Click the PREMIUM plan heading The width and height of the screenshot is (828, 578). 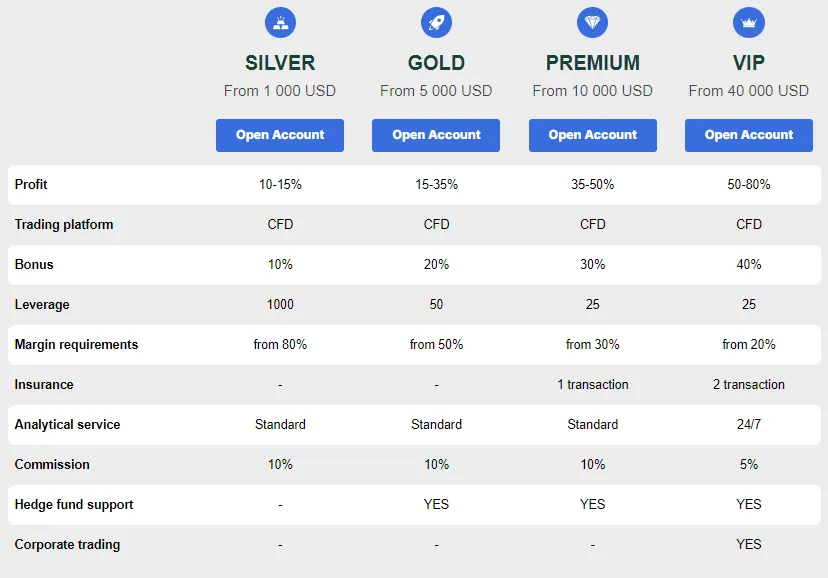(x=593, y=63)
